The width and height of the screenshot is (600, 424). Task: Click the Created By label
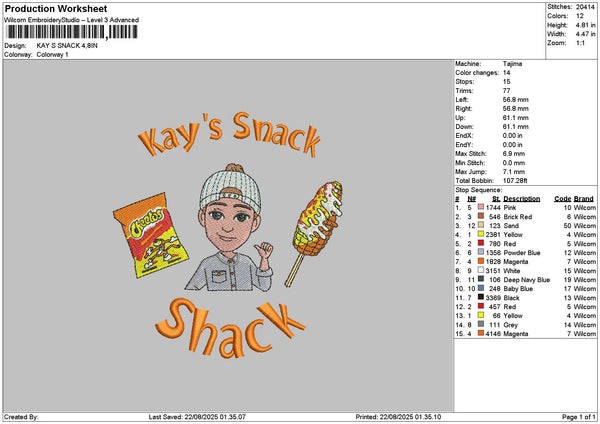pyautogui.click(x=21, y=417)
